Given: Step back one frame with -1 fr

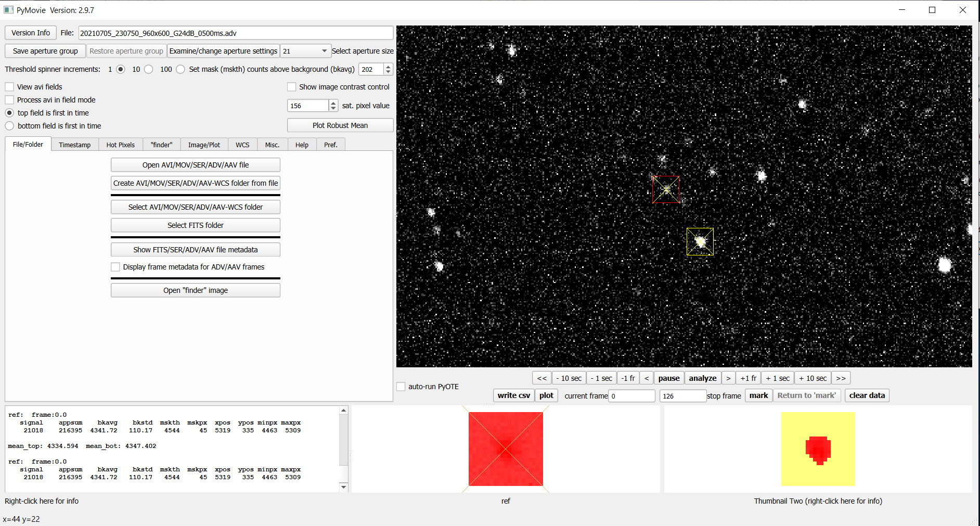Looking at the screenshot, I should pos(628,378).
